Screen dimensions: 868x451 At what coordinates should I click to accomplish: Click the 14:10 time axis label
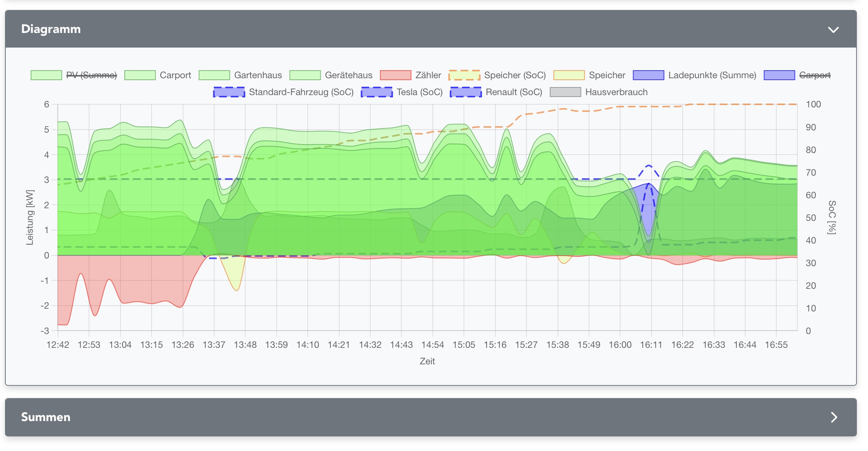[x=308, y=345]
